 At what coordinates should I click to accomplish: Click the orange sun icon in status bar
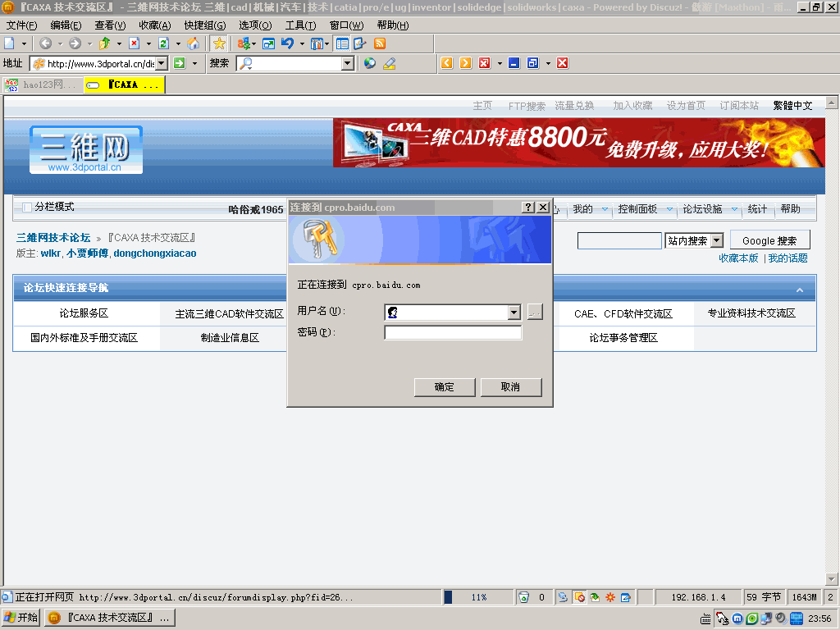point(610,597)
